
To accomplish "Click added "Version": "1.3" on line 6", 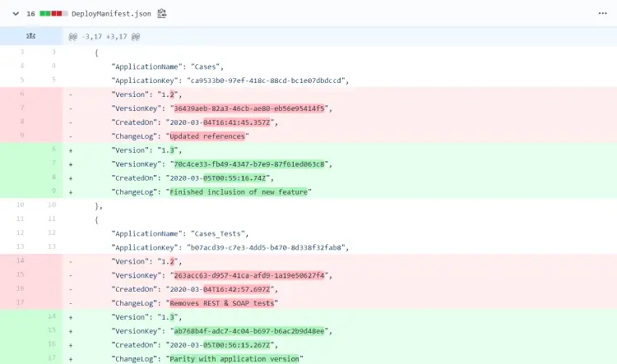I will [146, 150].
